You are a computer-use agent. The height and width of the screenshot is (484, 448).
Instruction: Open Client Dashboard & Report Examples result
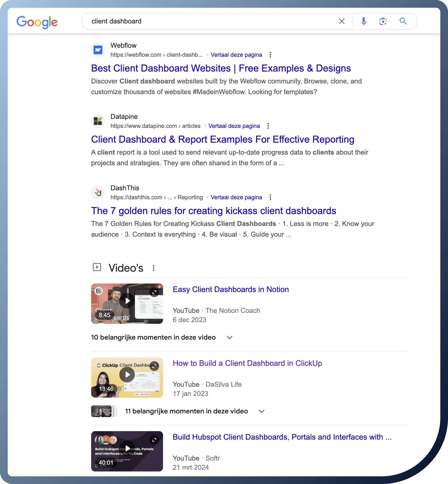coord(223,139)
